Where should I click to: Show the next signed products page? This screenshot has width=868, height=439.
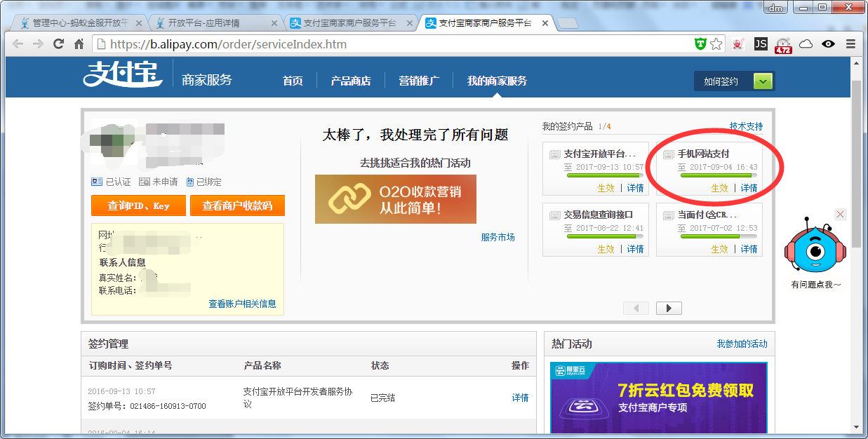pyautogui.click(x=669, y=308)
